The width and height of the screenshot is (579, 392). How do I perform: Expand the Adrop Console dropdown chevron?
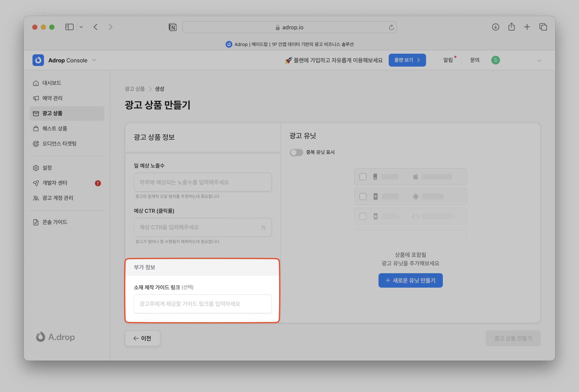pyautogui.click(x=94, y=60)
